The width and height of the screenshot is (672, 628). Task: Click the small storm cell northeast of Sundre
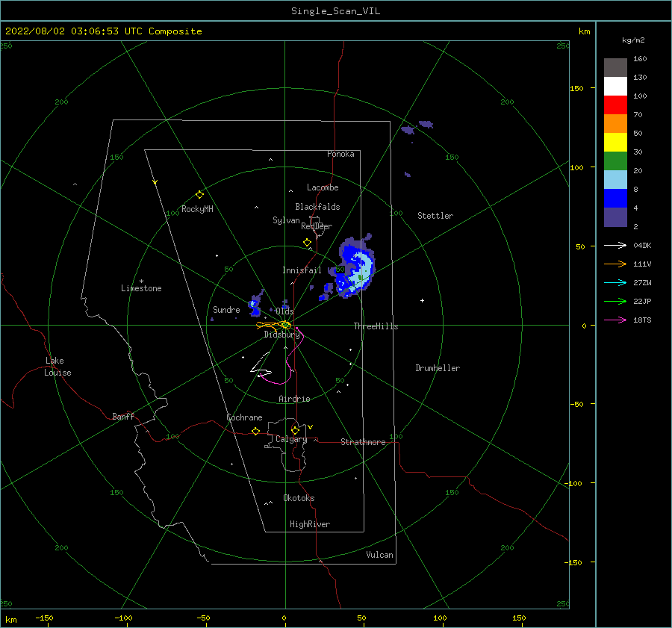(255, 304)
